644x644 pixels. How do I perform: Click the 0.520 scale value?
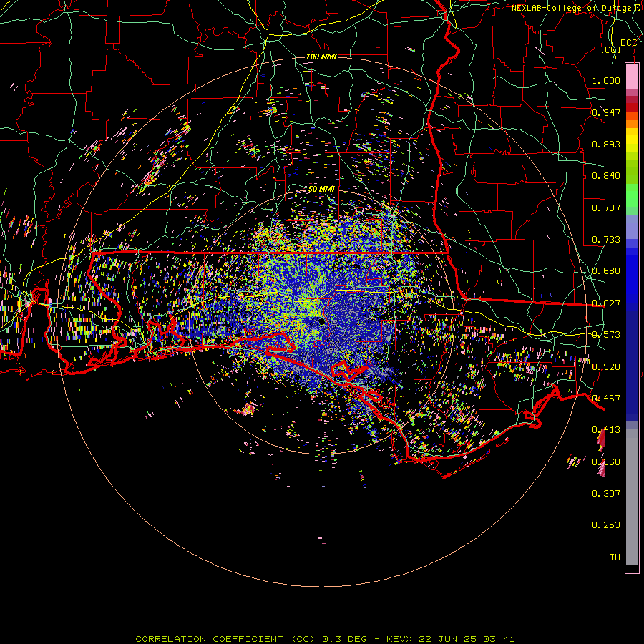(606, 367)
